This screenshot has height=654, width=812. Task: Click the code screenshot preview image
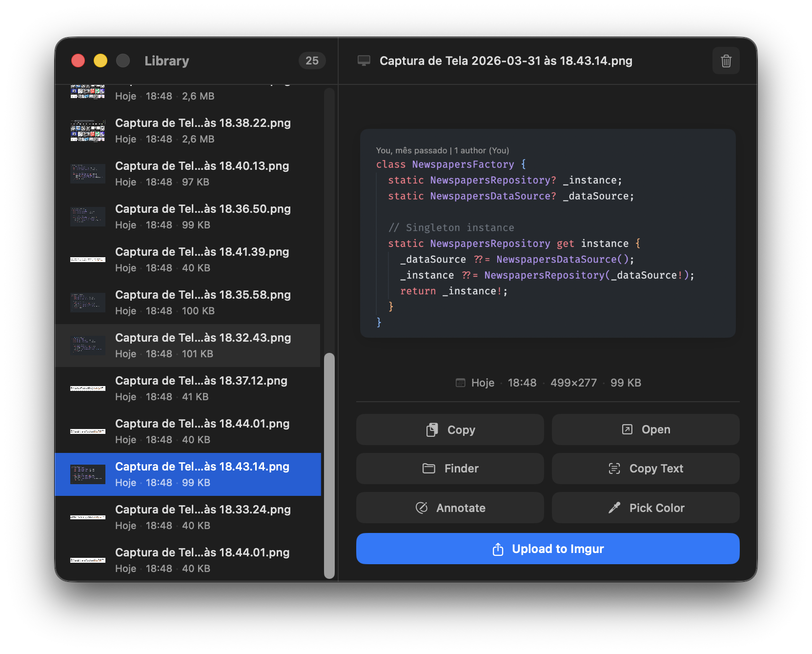(x=548, y=233)
